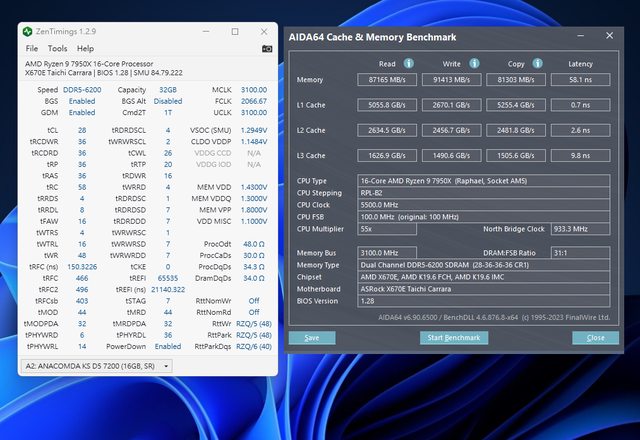
Task: Click the Memory Latency value box
Action: [581, 79]
